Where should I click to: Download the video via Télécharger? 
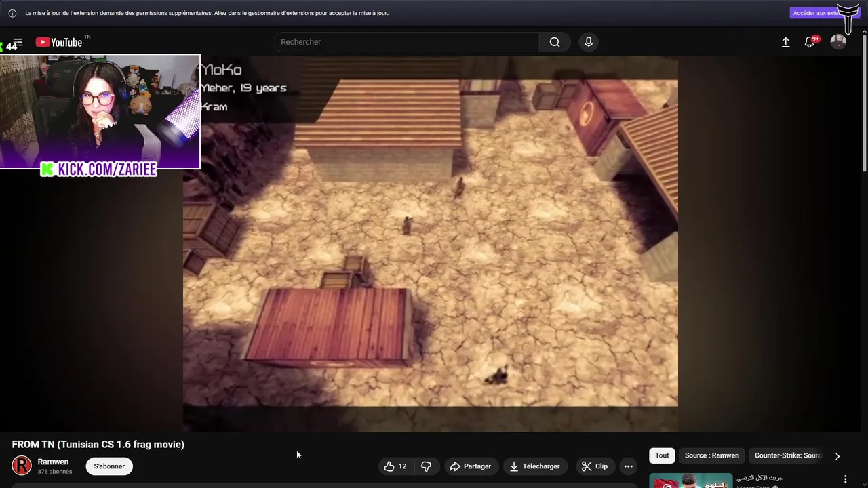[534, 466]
